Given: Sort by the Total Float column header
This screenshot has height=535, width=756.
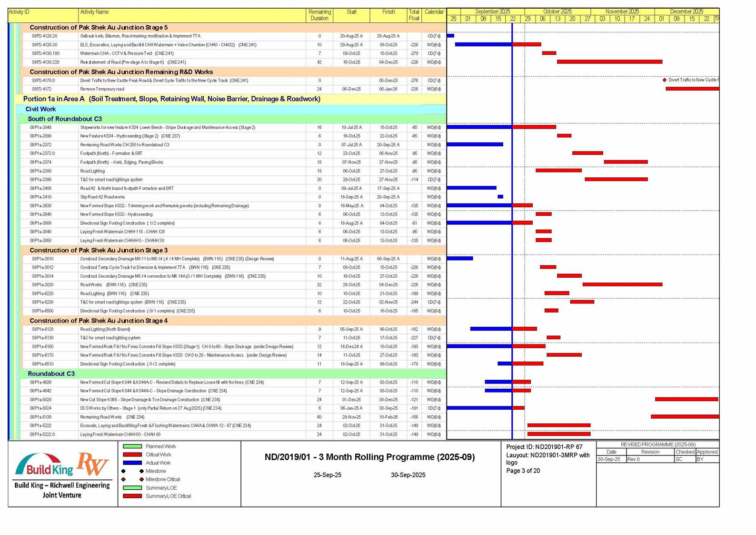Looking at the screenshot, I should 414,15.
